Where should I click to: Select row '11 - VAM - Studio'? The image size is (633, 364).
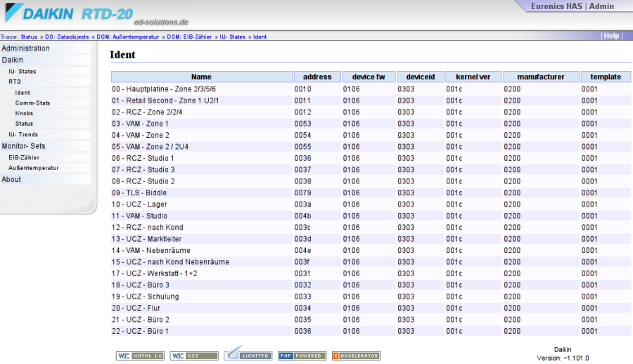(x=371, y=216)
